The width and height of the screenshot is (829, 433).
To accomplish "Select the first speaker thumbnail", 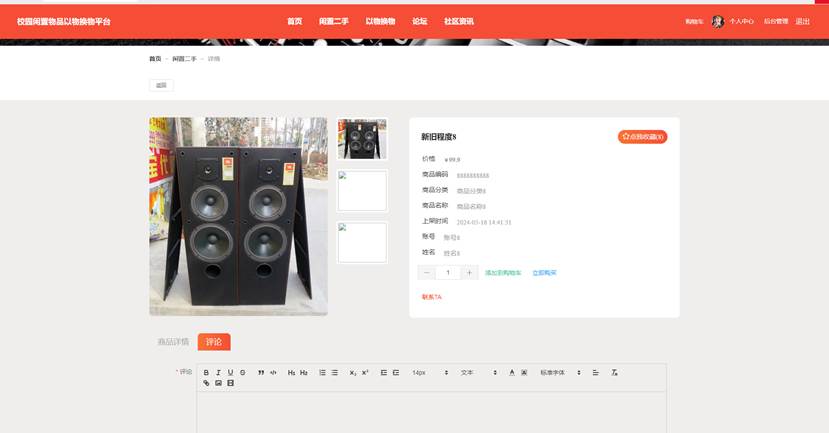I will 362,139.
